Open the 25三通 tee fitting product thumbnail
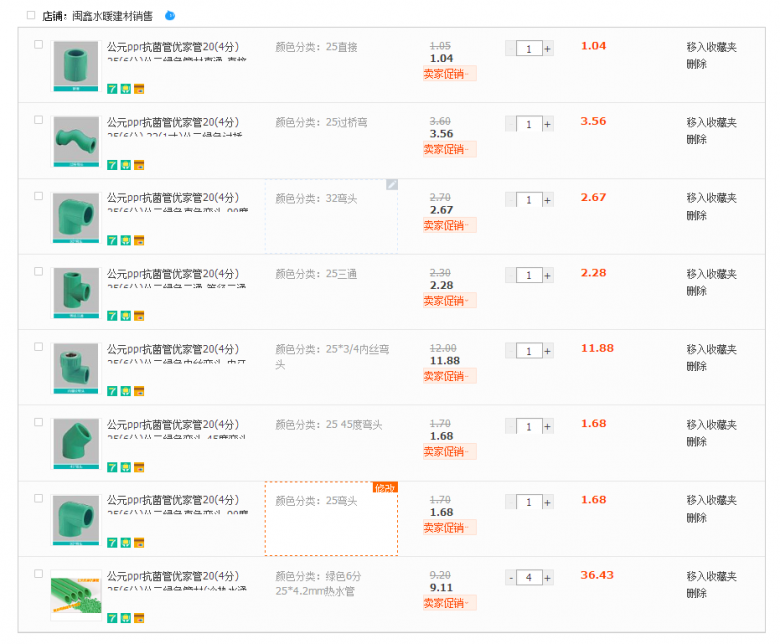The width and height of the screenshot is (780, 644). [76, 291]
